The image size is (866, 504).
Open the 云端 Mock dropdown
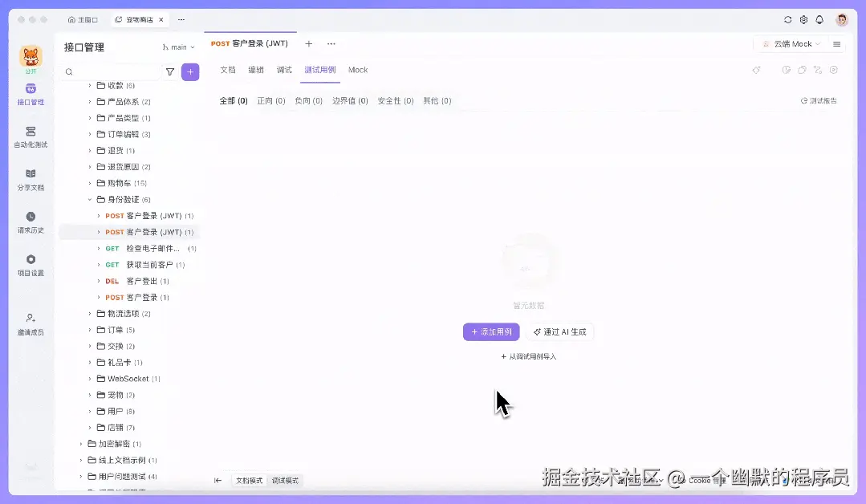point(794,44)
